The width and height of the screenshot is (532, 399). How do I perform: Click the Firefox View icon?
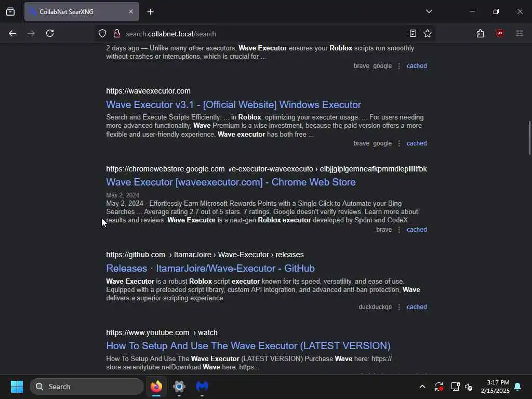click(10, 12)
